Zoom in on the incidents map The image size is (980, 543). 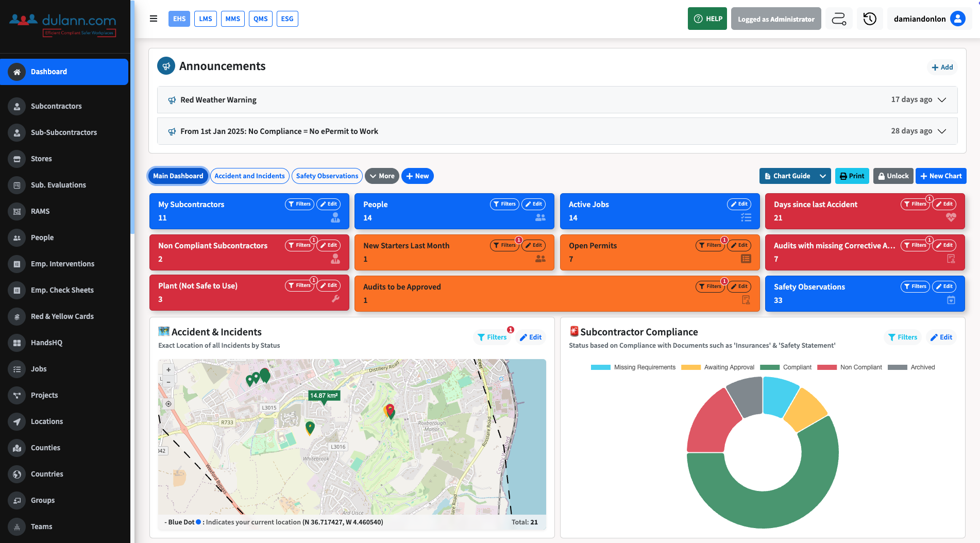click(168, 369)
